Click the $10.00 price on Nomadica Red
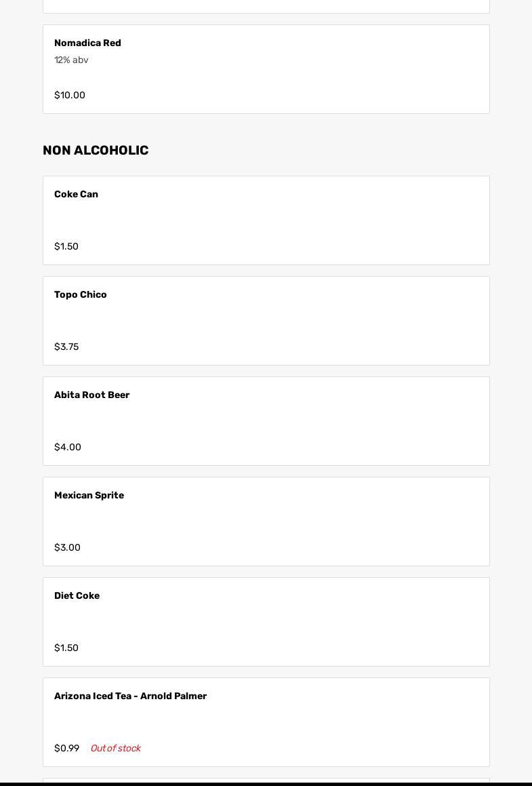Image resolution: width=532 pixels, height=786 pixels. (x=70, y=96)
